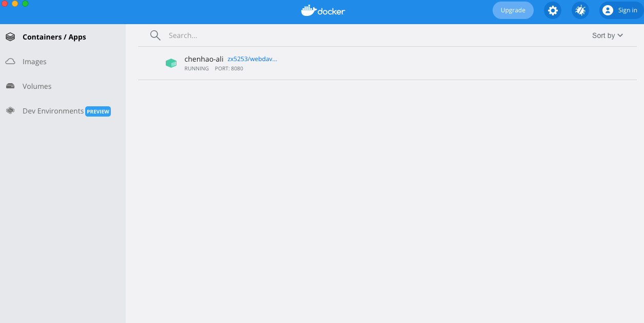The height and width of the screenshot is (323, 644).
Task: Click the RUNNING status text
Action: 197,69
